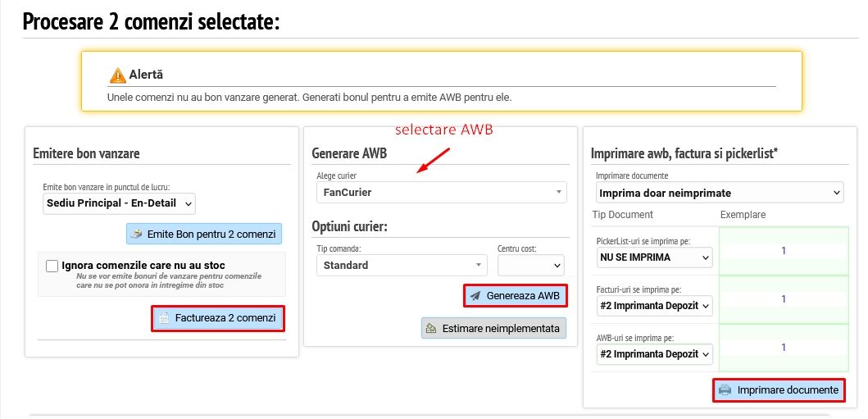Click the AWB copies count field
The width and height of the screenshot is (868, 419).
pos(783,348)
